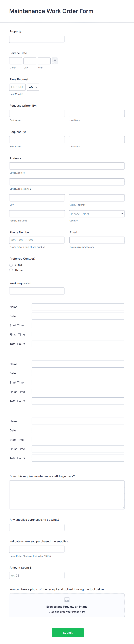This screenshot has height=644, width=134.
Task: Click the Street Address field
Action: [x=67, y=166]
